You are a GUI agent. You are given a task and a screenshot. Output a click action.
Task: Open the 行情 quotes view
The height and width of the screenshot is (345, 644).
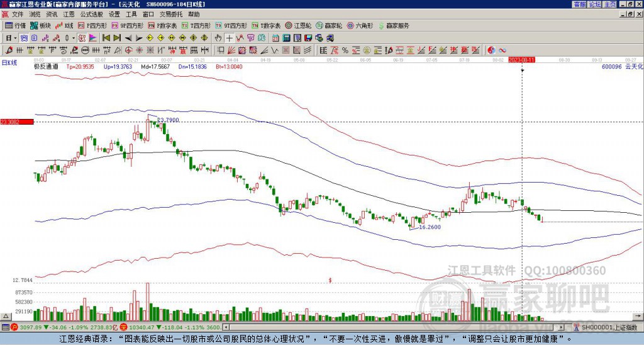tap(15, 25)
